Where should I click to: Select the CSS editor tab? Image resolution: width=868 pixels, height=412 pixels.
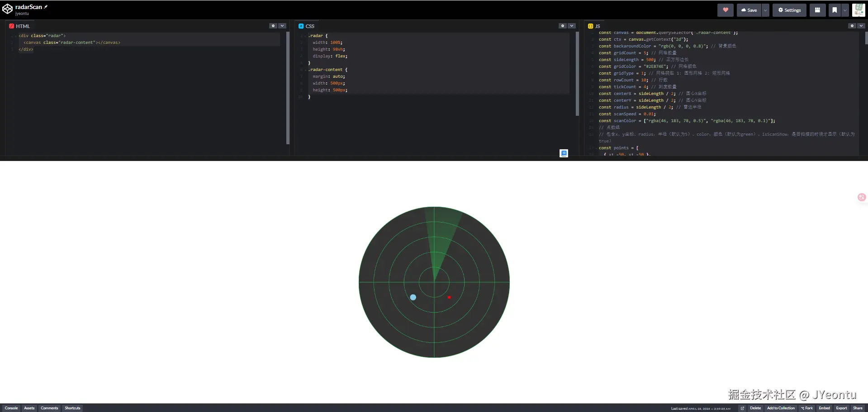click(307, 26)
